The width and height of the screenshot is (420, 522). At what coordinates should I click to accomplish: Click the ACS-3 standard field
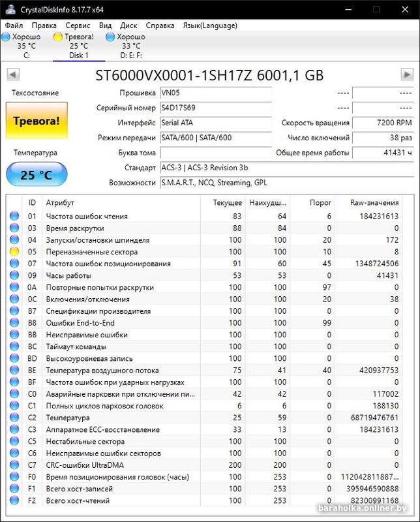[287, 168]
